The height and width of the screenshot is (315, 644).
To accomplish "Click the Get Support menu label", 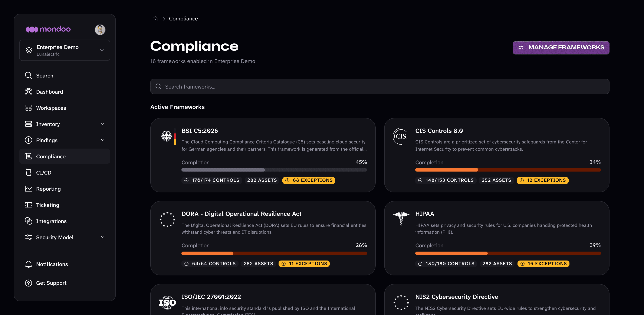I will [51, 283].
